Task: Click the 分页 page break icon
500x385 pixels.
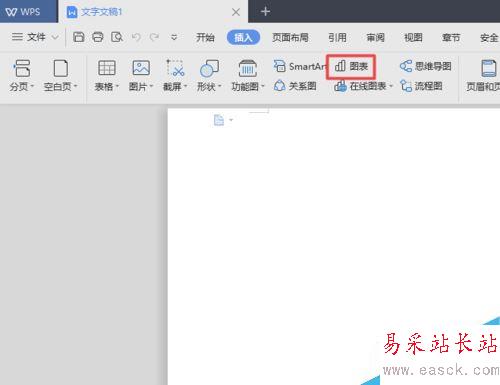Action: [22, 68]
